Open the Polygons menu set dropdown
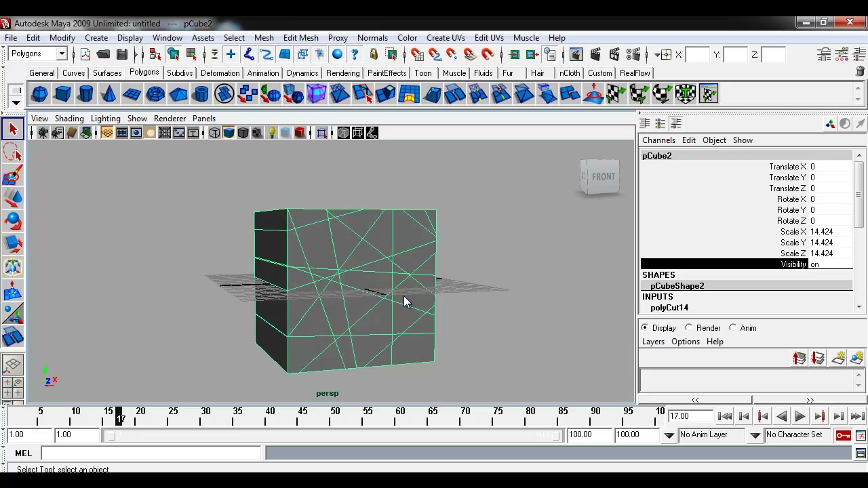 pos(37,54)
